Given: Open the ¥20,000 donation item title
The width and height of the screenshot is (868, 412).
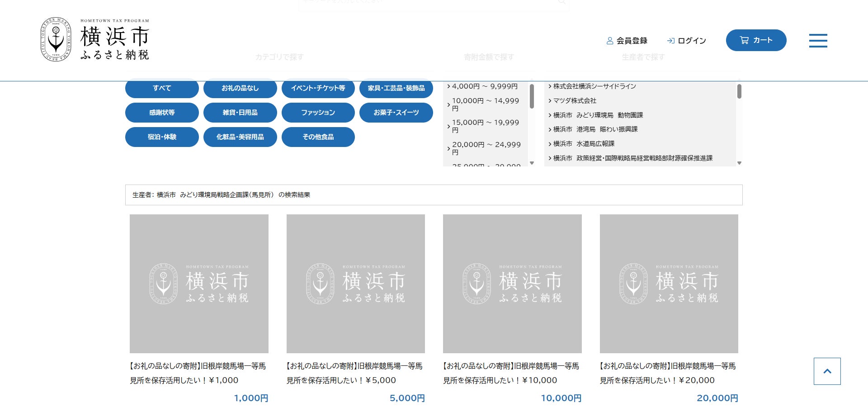Looking at the screenshot, I should pos(668,373).
